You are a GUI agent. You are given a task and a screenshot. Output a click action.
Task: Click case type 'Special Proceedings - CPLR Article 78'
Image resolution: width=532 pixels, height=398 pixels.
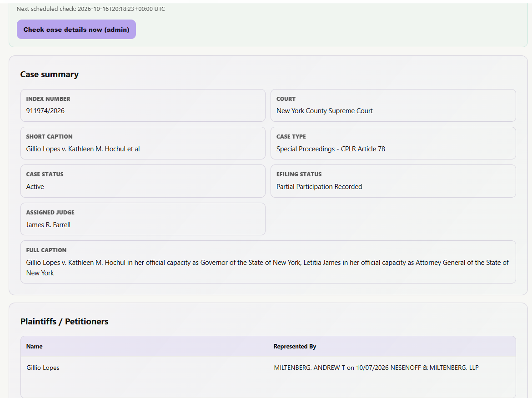point(331,149)
